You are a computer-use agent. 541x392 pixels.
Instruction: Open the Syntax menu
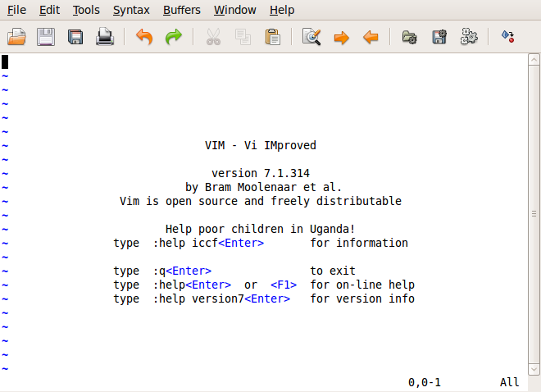click(131, 10)
